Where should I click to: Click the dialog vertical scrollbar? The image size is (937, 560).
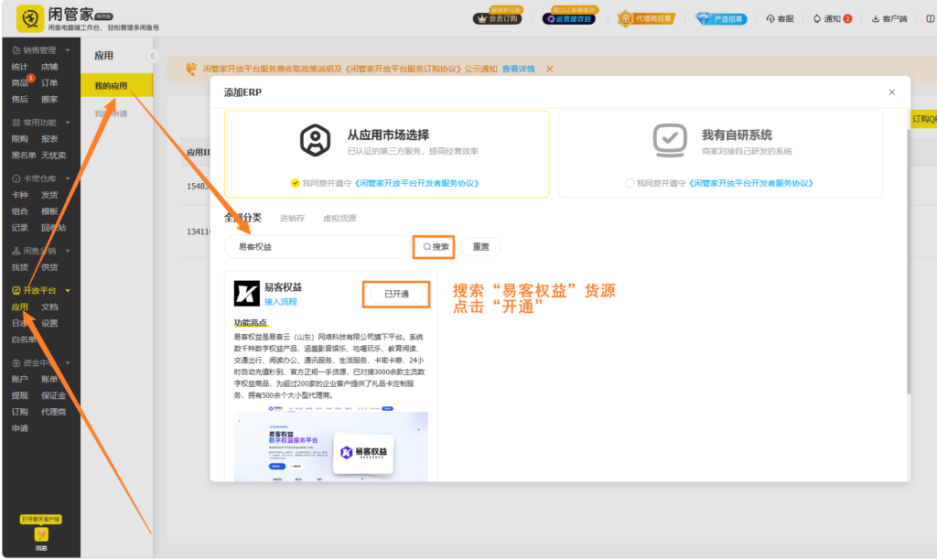[x=909, y=262]
